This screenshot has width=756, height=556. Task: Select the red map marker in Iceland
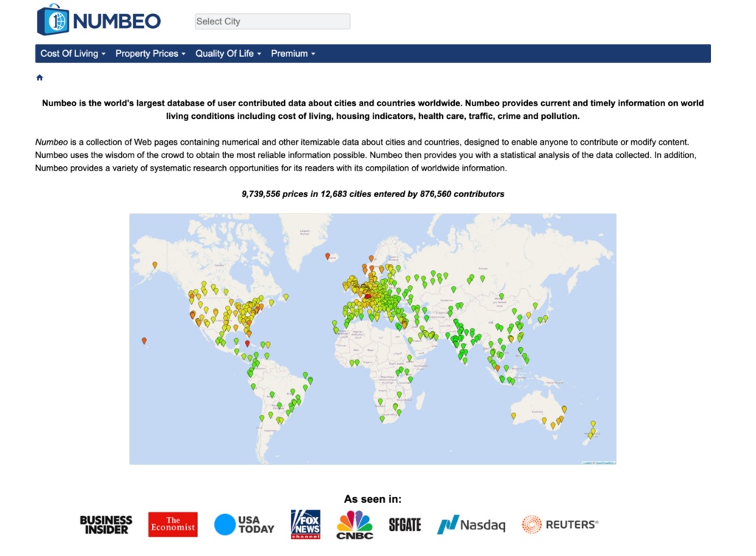pyautogui.click(x=327, y=256)
